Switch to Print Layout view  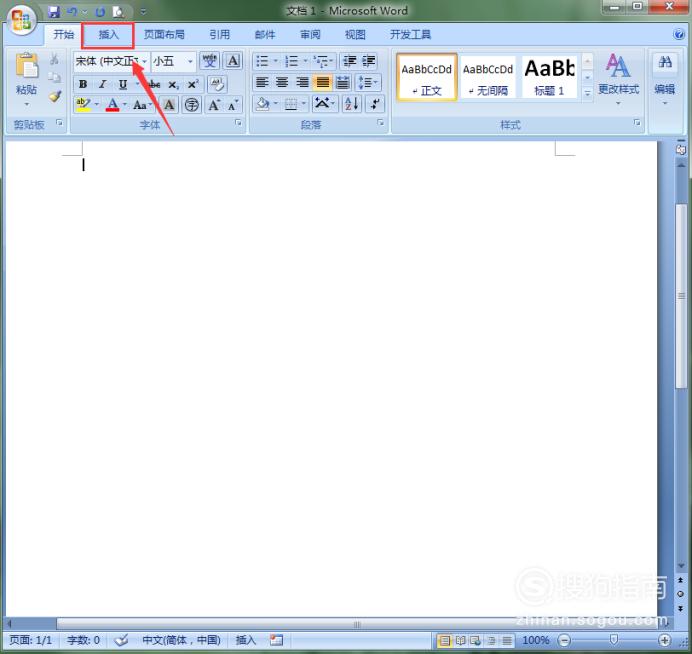point(445,640)
